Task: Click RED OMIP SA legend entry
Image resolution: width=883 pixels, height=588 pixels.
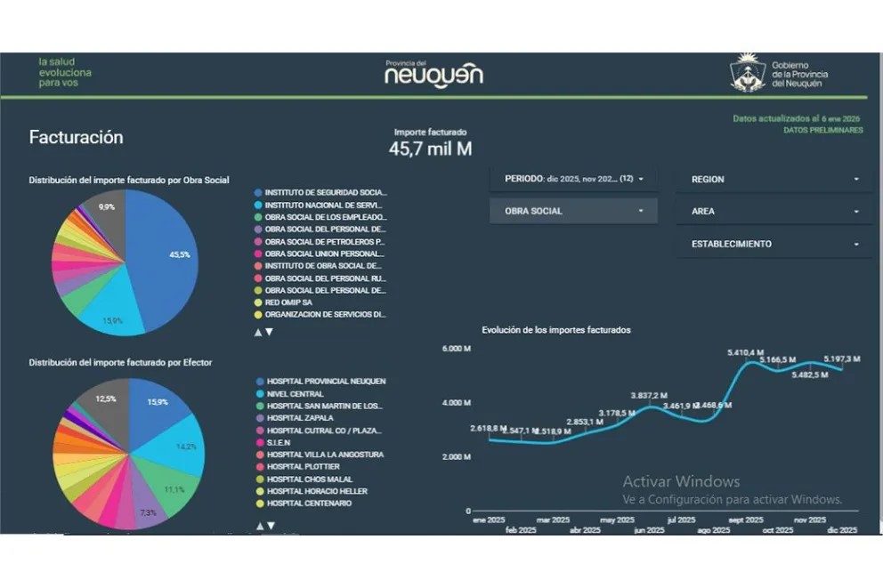Action: (288, 302)
